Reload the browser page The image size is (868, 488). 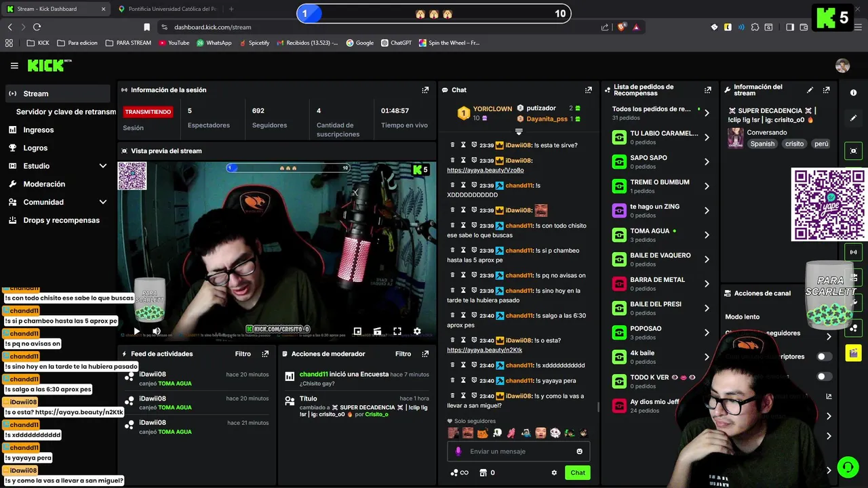(37, 27)
